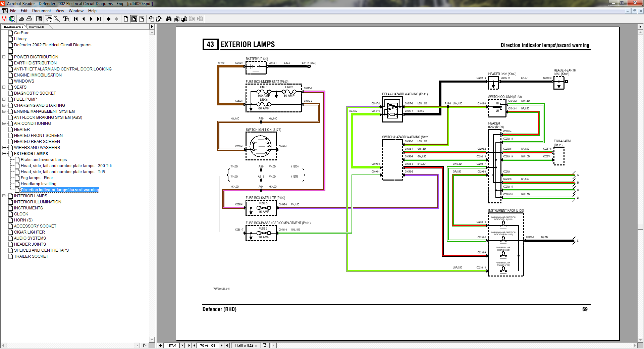Expand the FUEL PUMP bookmark
Image resolution: width=644 pixels, height=349 pixels.
4,99
